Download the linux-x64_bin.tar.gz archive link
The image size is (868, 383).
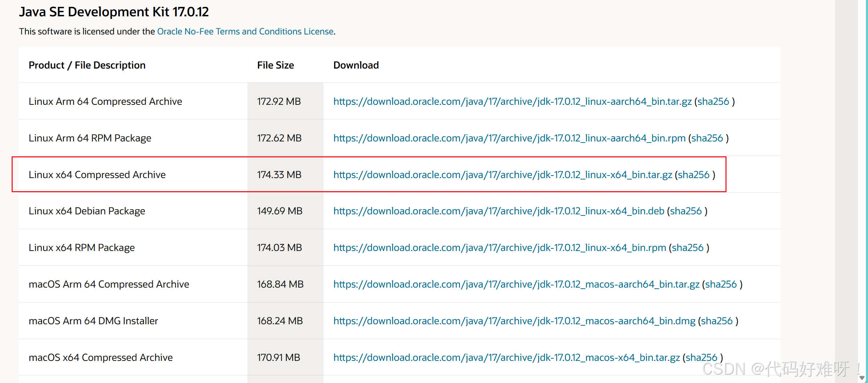[x=503, y=175]
